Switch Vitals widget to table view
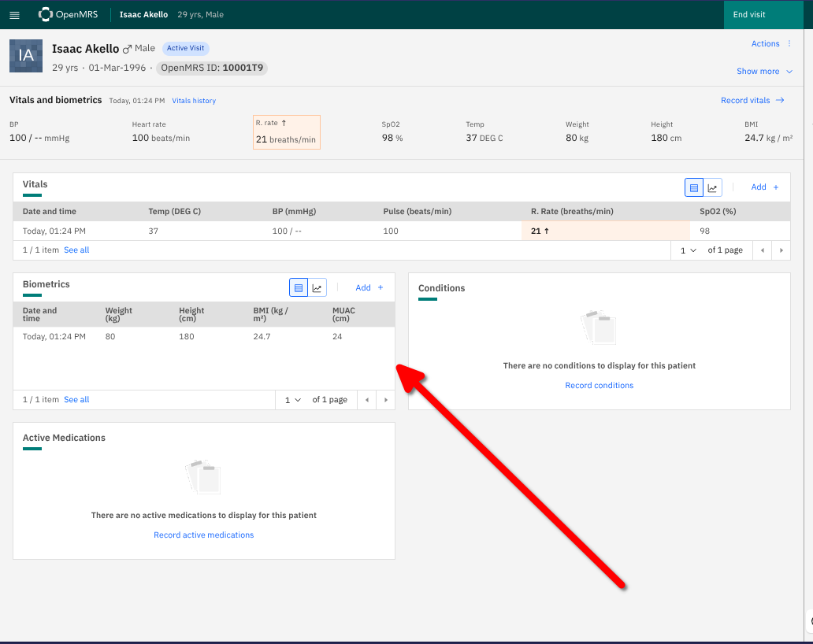813x644 pixels. 694,187
